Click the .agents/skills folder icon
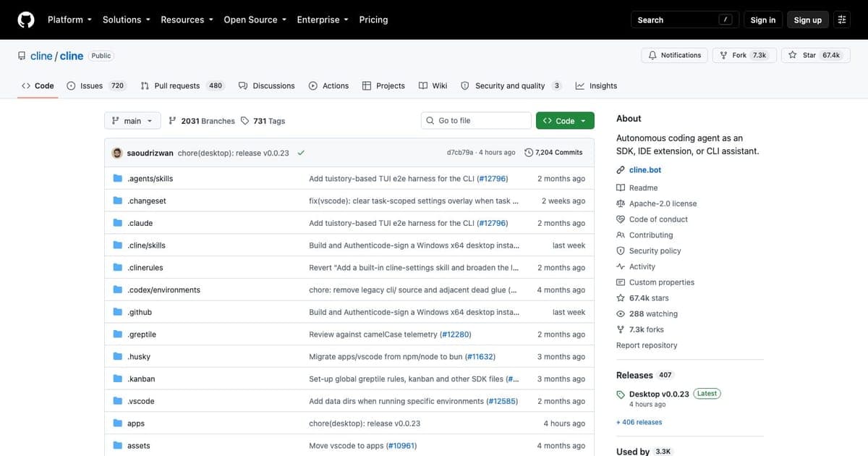This screenshot has height=456, width=868. click(x=118, y=178)
